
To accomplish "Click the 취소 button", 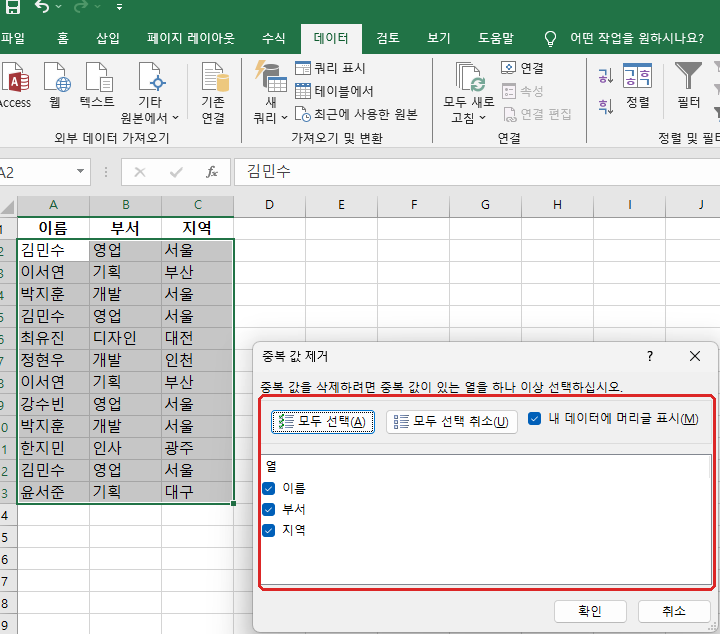I will pyautogui.click(x=674, y=611).
